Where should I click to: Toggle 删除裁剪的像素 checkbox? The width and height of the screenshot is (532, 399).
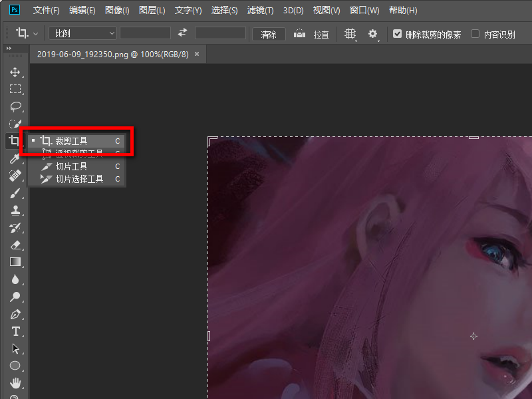coord(397,34)
